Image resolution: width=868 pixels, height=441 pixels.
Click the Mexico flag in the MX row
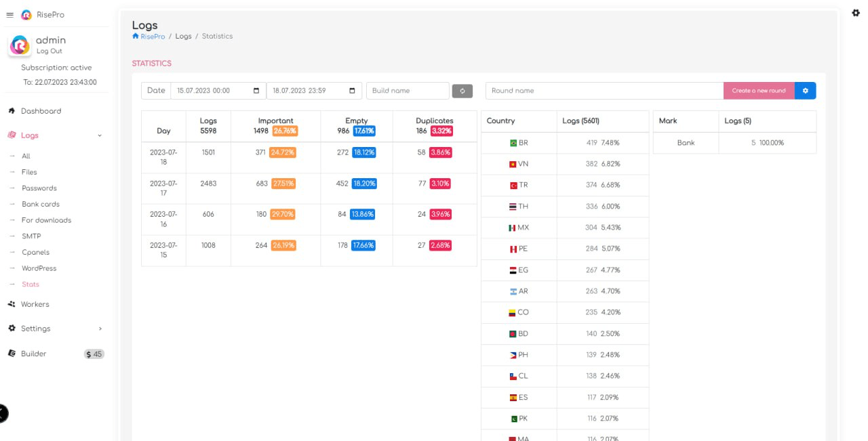513,228
